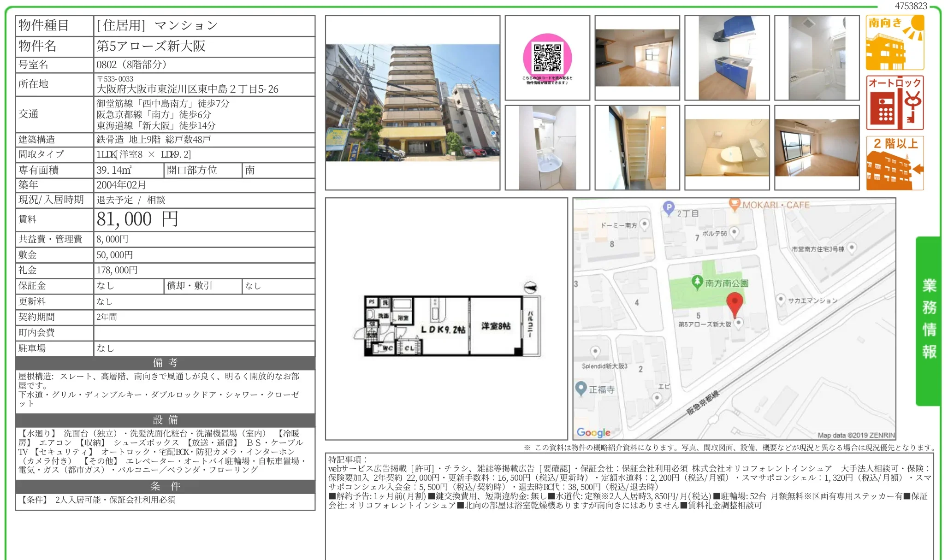Click the 南向き (south-facing) badge icon

click(895, 41)
